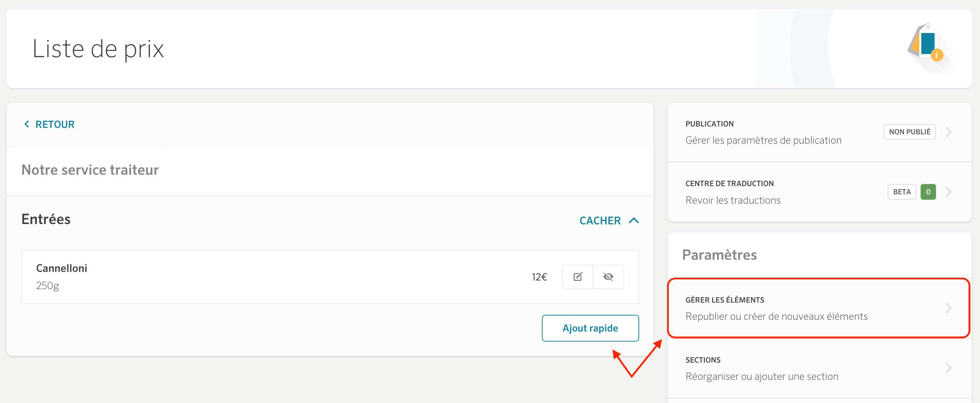
Task: Open the PUBLICATION menu entry
Action: tap(819, 132)
